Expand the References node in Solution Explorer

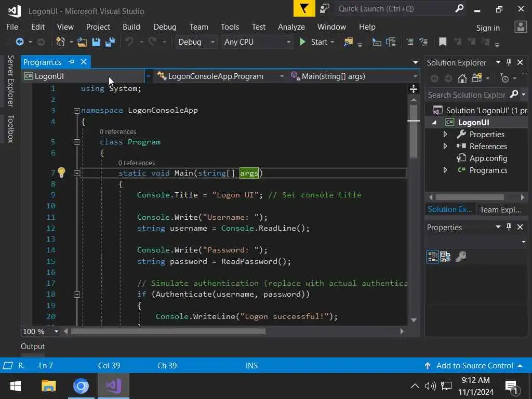pyautogui.click(x=445, y=146)
